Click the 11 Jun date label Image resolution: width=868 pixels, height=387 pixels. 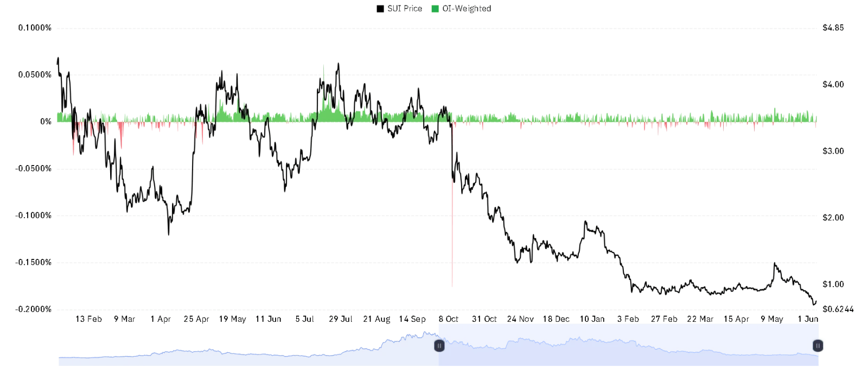point(269,319)
